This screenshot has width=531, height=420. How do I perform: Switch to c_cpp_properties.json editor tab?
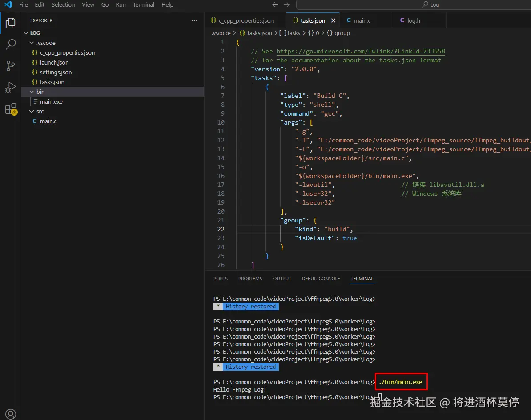tap(245, 20)
